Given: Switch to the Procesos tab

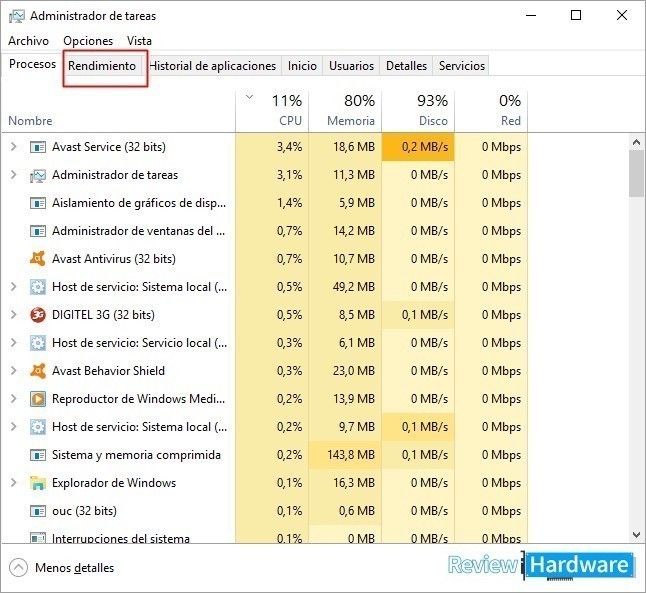Looking at the screenshot, I should pyautogui.click(x=33, y=64).
